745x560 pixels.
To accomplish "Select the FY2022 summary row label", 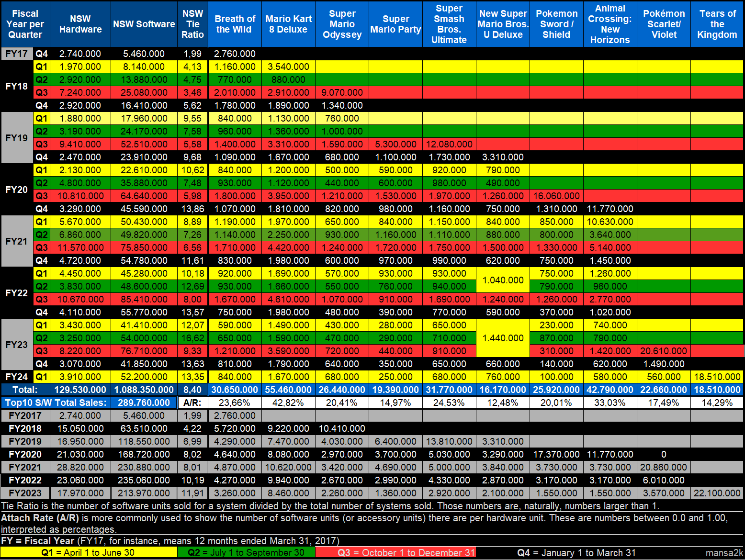I will pyautogui.click(x=25, y=480).
